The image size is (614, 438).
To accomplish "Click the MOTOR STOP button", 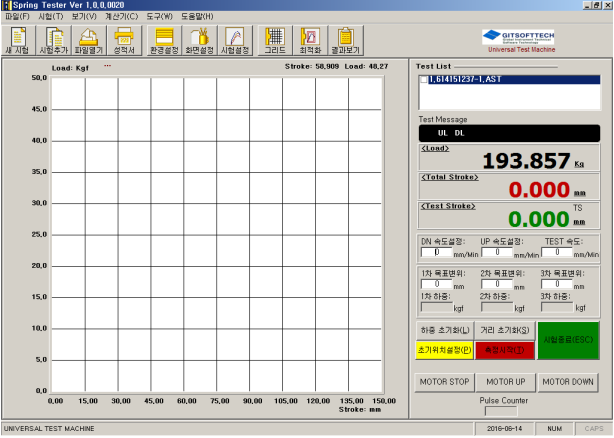I will click(x=444, y=382).
